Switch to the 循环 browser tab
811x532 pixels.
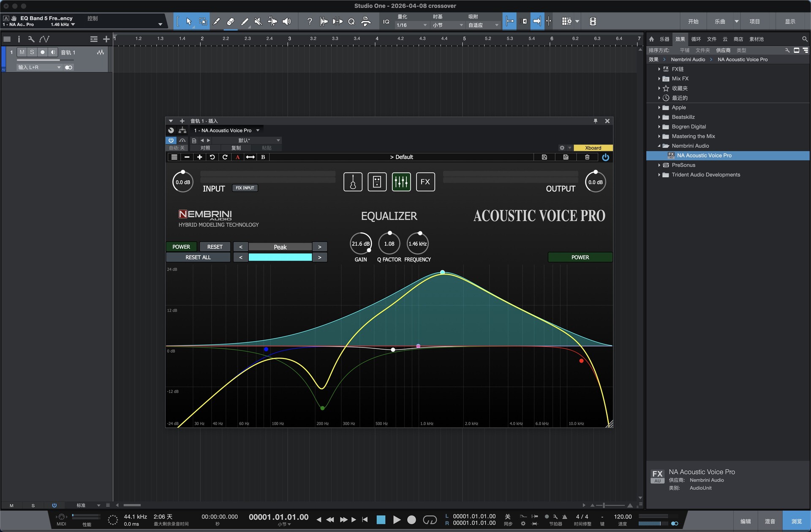pyautogui.click(x=696, y=39)
